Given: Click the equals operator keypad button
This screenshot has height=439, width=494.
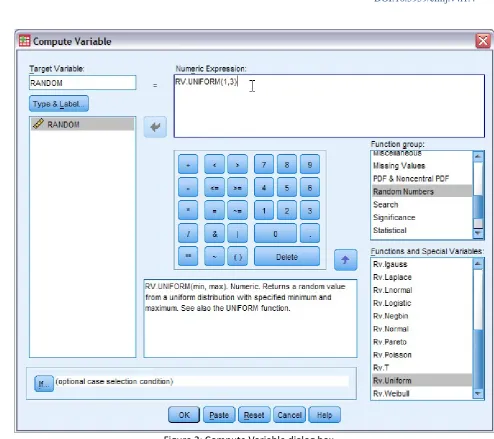Looking at the screenshot, I should 214,210.
